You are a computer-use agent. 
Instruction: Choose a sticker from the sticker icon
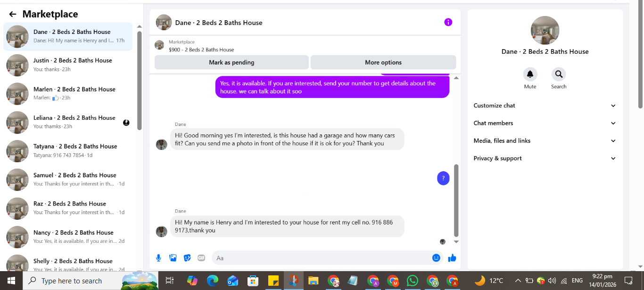coord(187,258)
